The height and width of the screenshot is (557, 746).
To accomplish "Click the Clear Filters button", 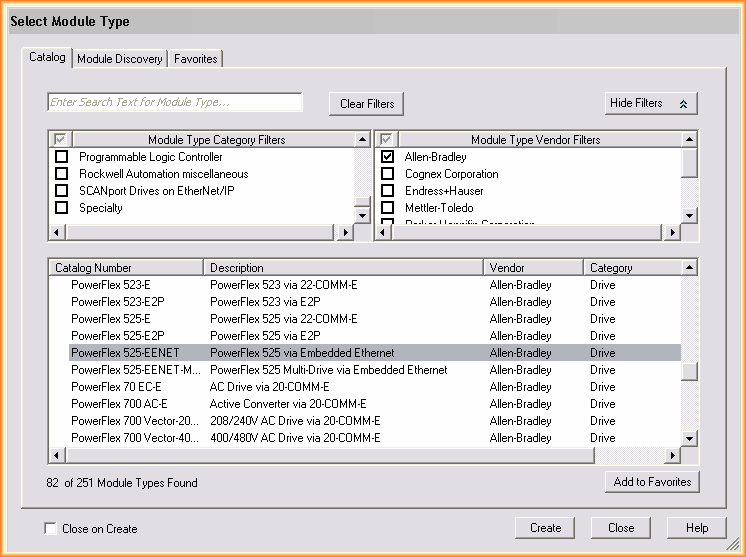I will (x=366, y=103).
